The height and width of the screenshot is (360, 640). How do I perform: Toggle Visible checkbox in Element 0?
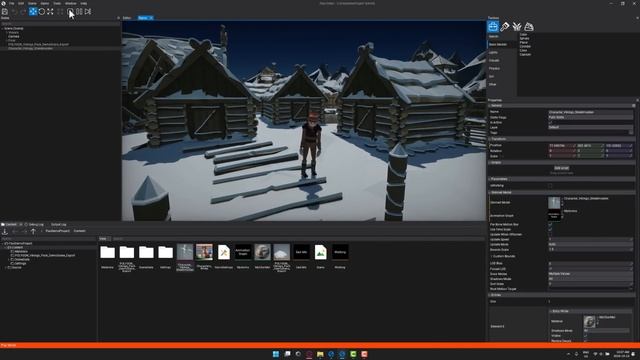point(586,336)
